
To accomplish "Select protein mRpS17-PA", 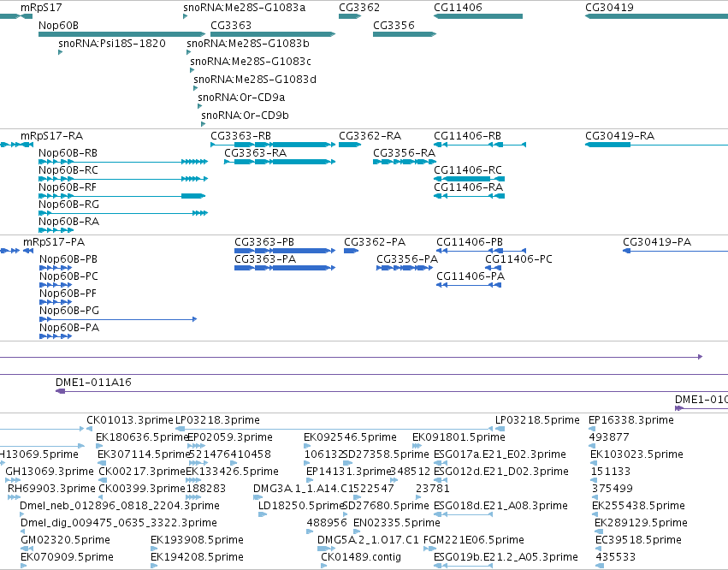I will (x=54, y=242).
